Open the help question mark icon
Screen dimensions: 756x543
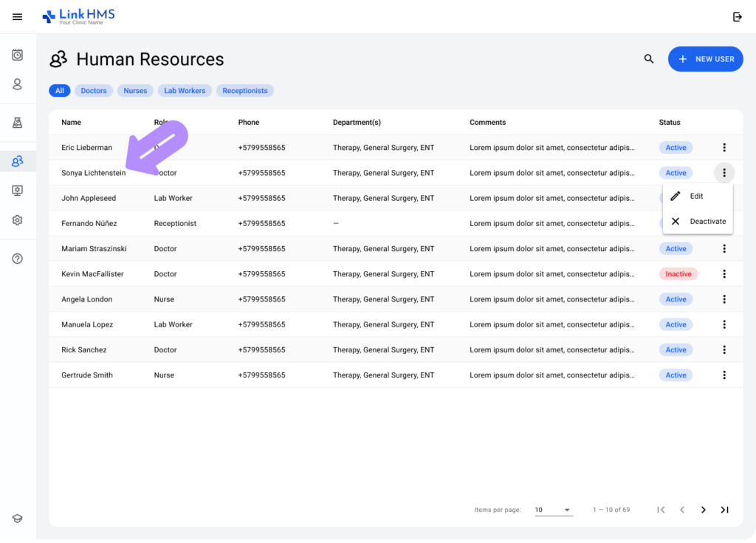18,259
